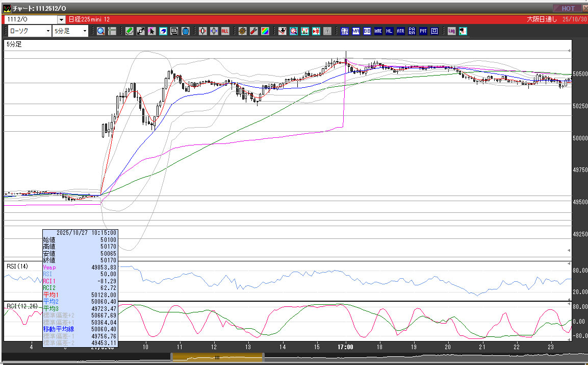Click the magnifier zoom tool icon
This screenshot has height=365, width=588.
(x=101, y=31)
